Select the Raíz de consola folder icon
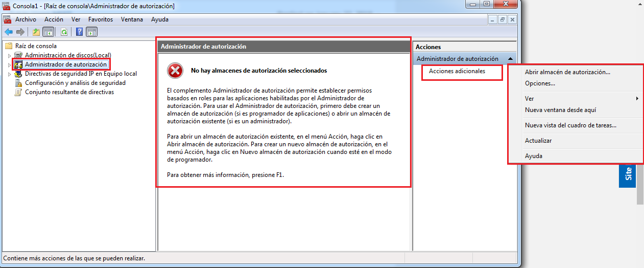The image size is (644, 268). point(9,46)
